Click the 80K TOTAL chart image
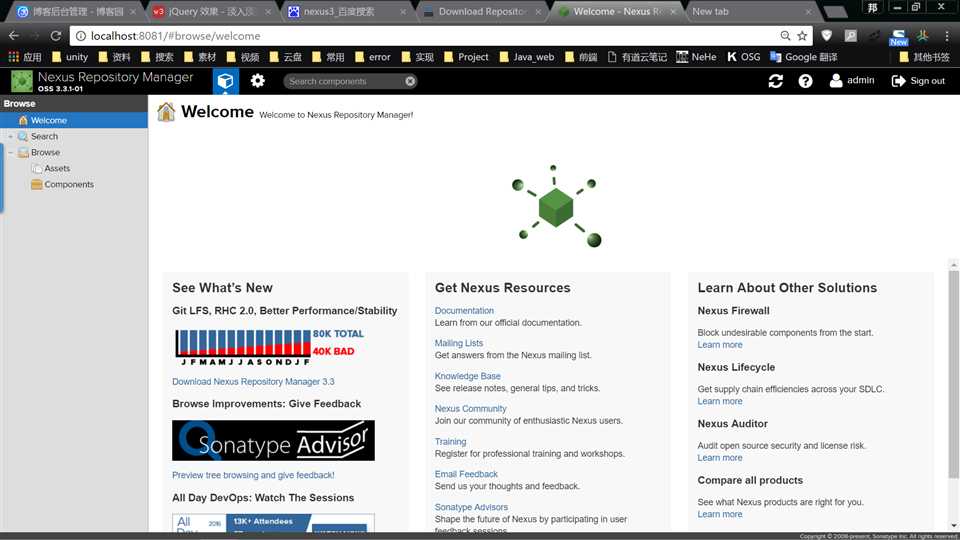Screen dimensions: 960x540 pos(269,347)
